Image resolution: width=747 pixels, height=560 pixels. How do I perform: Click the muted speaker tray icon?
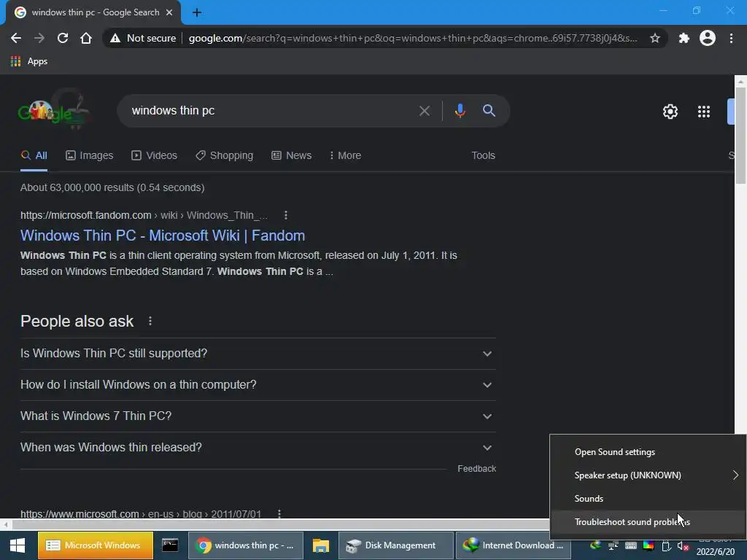(x=683, y=545)
